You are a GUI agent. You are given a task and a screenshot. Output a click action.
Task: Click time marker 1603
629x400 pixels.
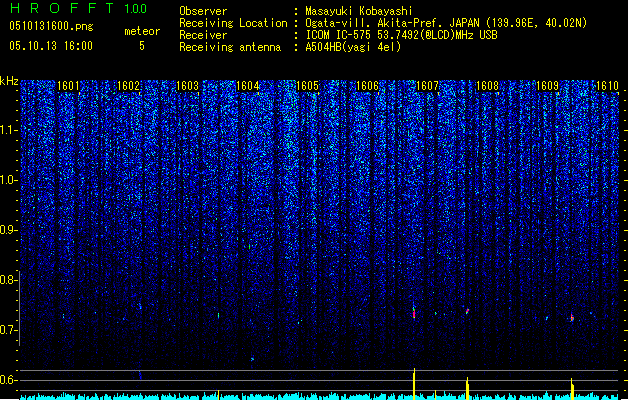(188, 86)
